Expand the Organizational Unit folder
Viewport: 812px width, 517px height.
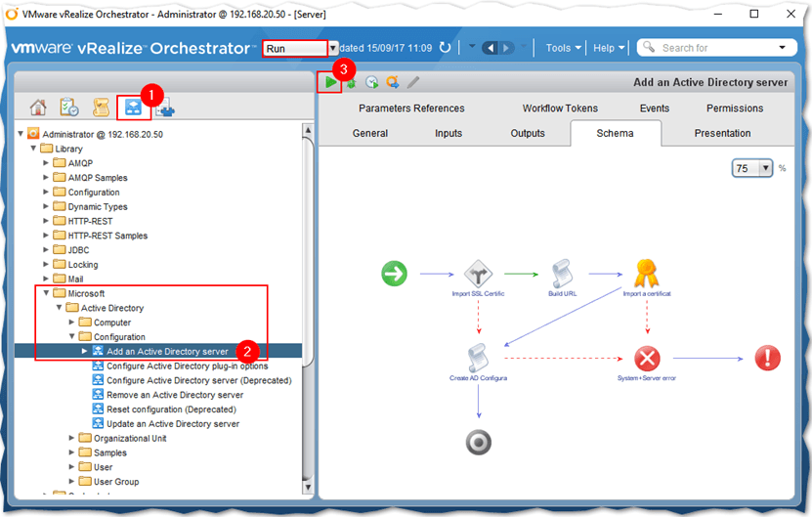71,438
